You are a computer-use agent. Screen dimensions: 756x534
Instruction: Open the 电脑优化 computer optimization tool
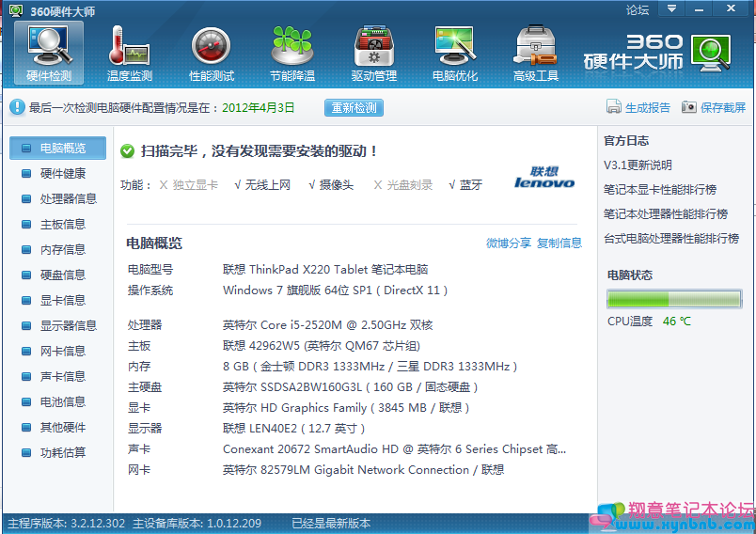click(455, 53)
